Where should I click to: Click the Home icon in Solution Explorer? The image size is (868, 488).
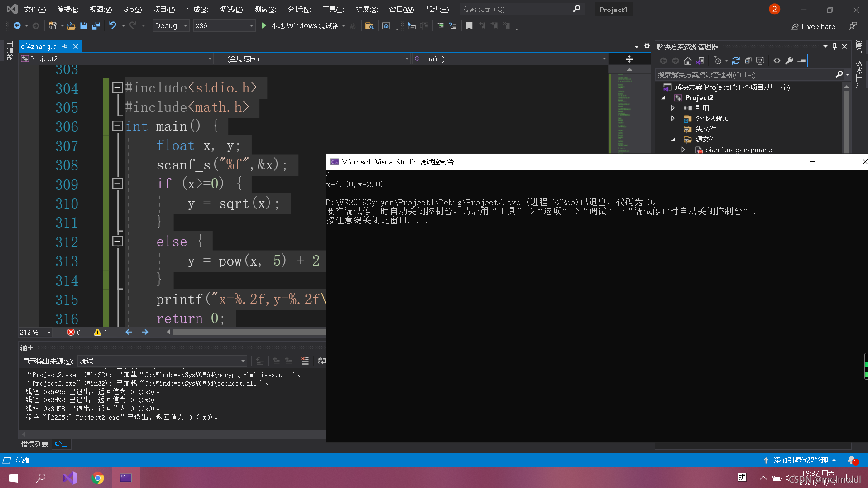[688, 61]
